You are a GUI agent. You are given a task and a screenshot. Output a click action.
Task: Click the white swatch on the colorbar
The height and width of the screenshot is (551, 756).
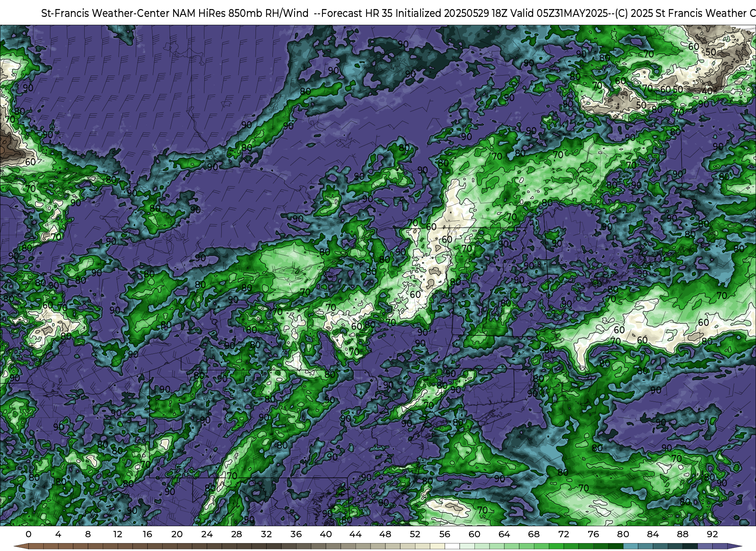452,546
